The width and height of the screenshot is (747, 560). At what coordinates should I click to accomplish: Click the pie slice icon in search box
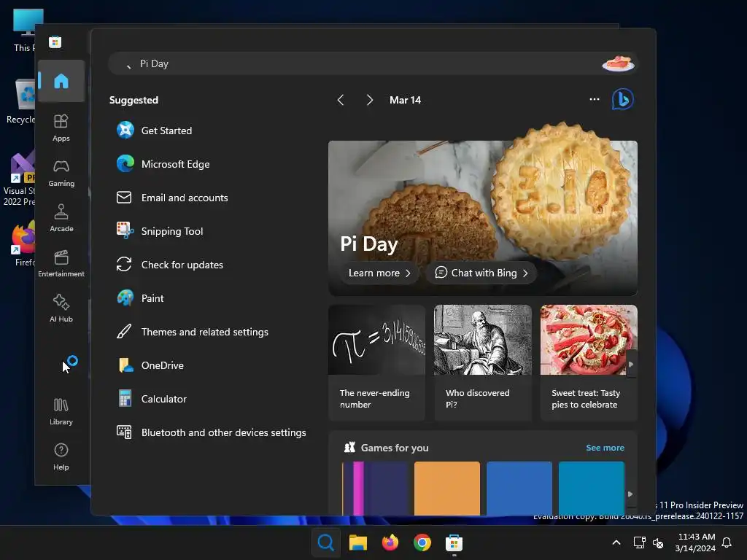619,63
